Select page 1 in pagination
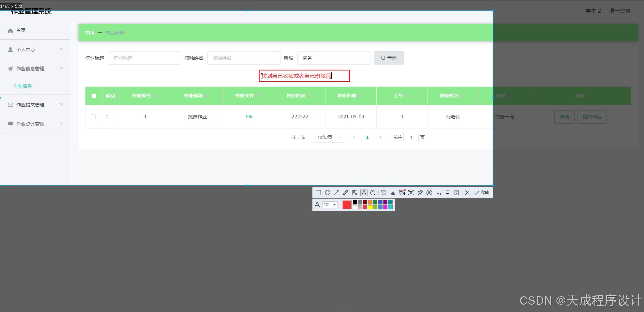Image resolution: width=644 pixels, height=312 pixels. 367,137
